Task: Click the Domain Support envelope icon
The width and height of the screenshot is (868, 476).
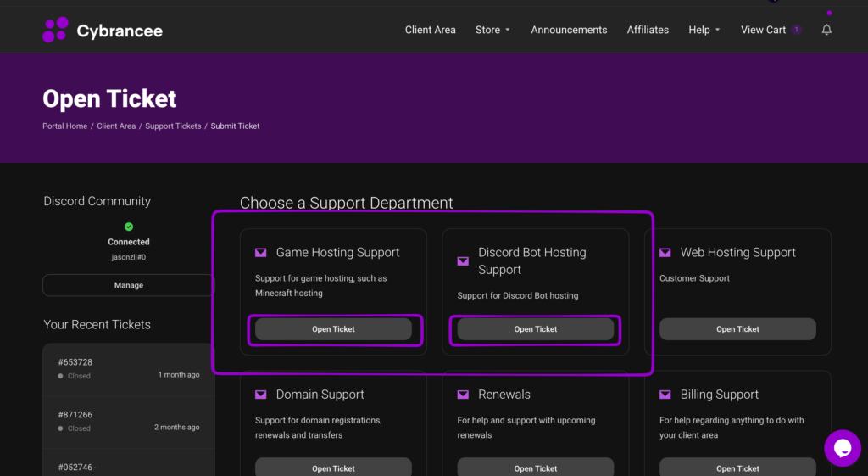Action: pyautogui.click(x=261, y=395)
